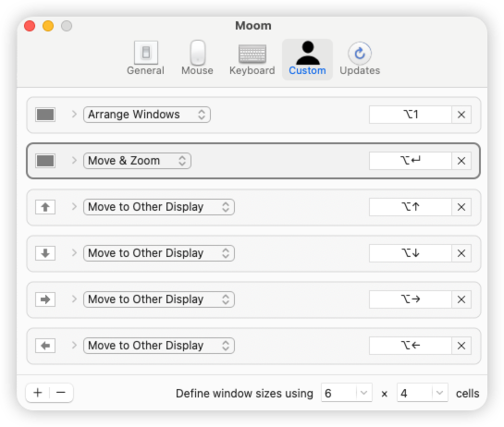Click the right arrow display icon
Screen dimensions: 504x427
pyautogui.click(x=45, y=299)
